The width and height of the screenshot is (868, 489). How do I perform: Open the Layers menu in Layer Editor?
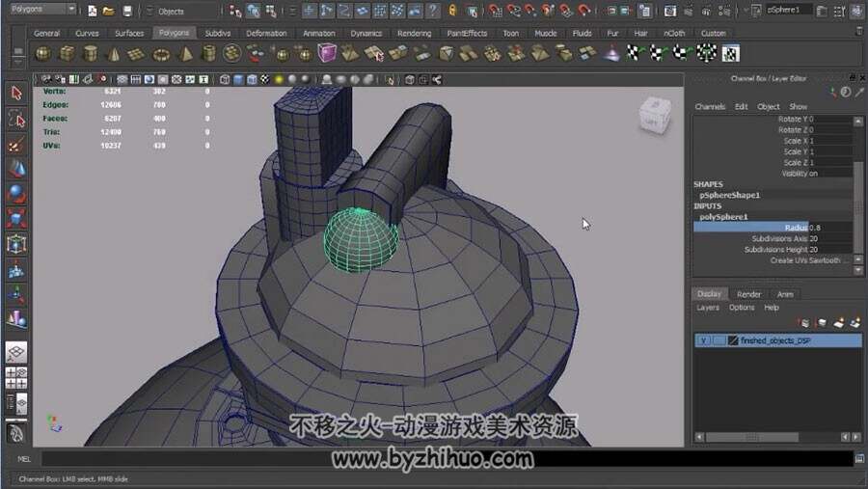[x=708, y=308]
